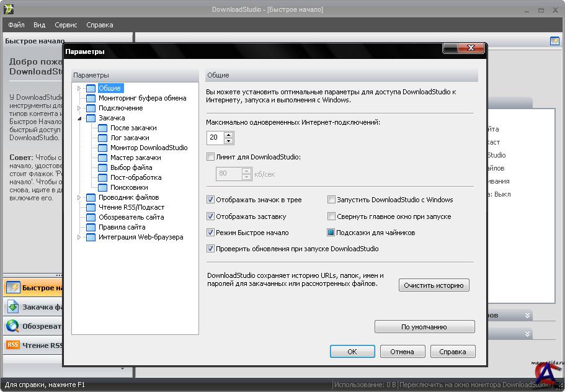Viewport: 565px width, 392px height.
Task: Close the Параметры dialog
Action: click(x=471, y=48)
